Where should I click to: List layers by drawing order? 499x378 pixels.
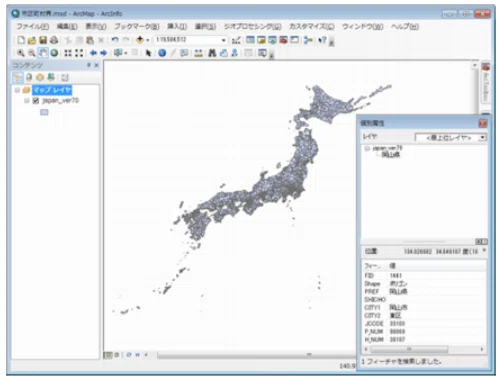pos(18,78)
